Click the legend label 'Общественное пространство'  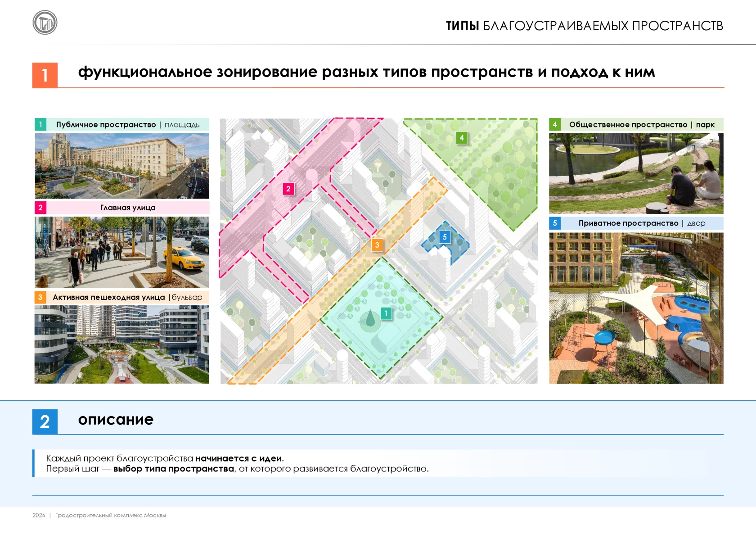click(628, 125)
